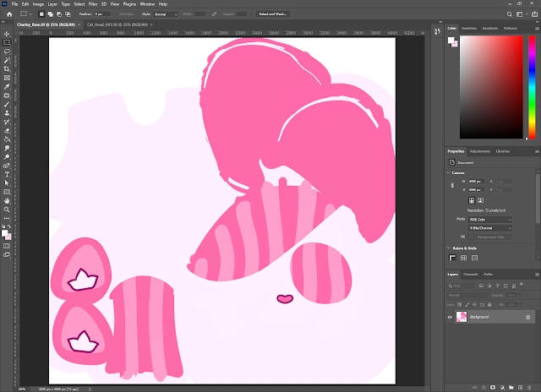Collapse the Canvas section
The image size is (541, 392).
click(449, 172)
